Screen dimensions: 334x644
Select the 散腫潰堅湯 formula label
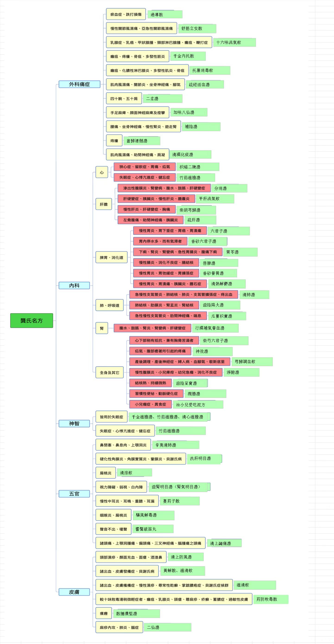(x=136, y=614)
